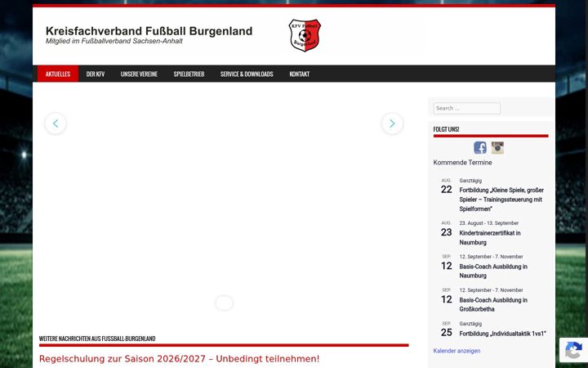Viewport: 588px width, 368px height.
Task: Open the Instagram profile icon
Action: pyautogui.click(x=497, y=147)
